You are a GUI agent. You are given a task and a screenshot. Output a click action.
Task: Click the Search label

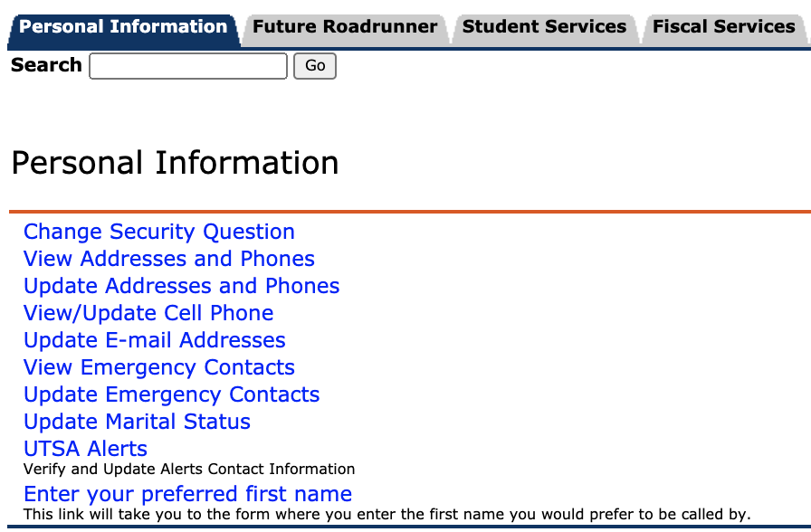tap(46, 65)
